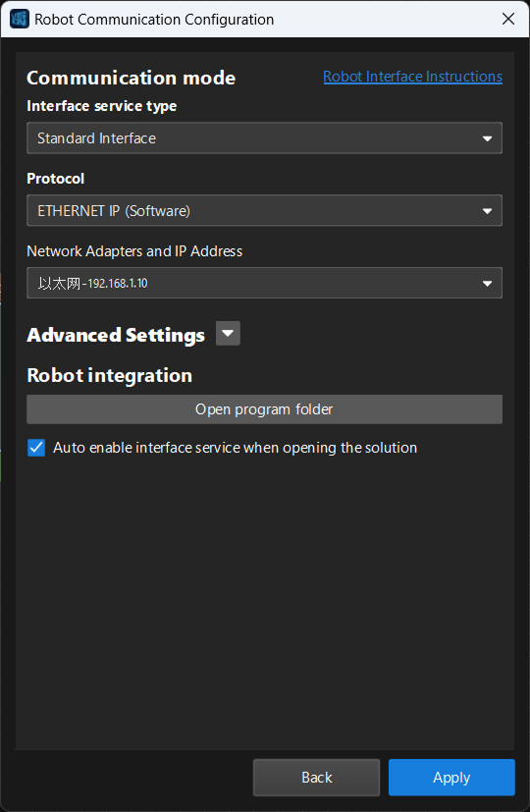Toggle Auto enable interface service checkbox
The image size is (530, 812).
36,448
